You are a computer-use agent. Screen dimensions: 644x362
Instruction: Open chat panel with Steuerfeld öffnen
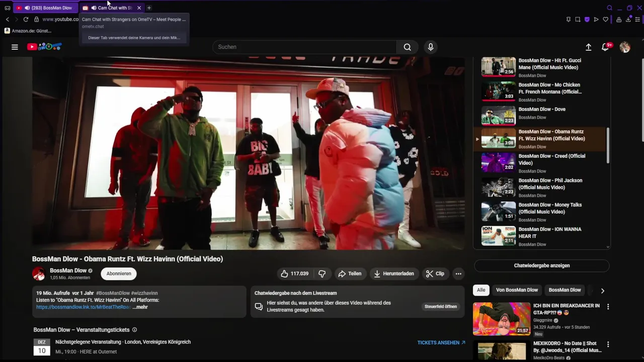(x=440, y=306)
